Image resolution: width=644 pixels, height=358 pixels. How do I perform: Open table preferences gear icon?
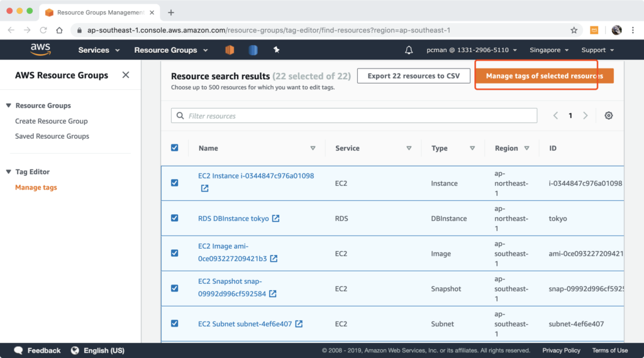[609, 116]
